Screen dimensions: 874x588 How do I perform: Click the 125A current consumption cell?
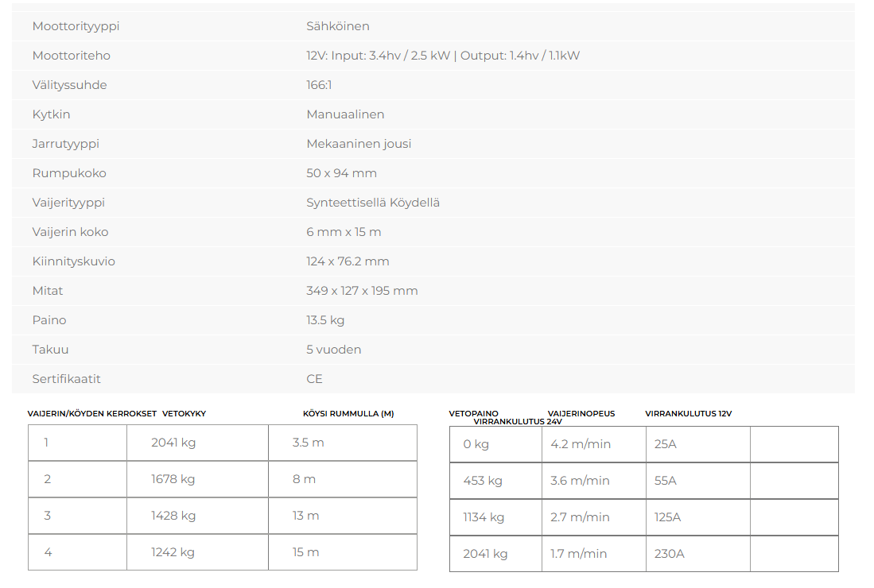(667, 517)
